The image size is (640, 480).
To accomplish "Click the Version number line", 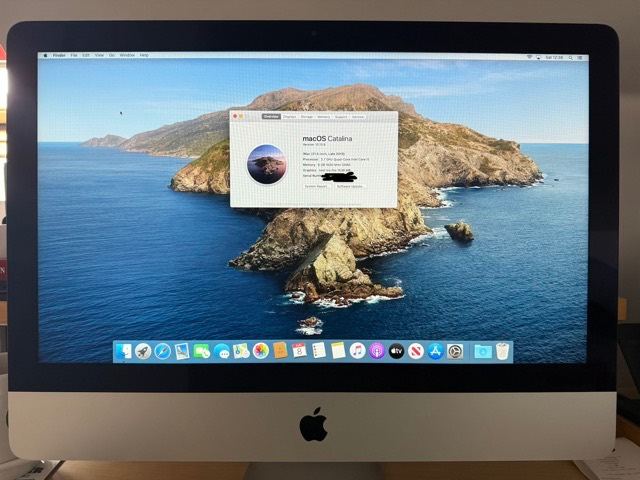I will point(314,145).
